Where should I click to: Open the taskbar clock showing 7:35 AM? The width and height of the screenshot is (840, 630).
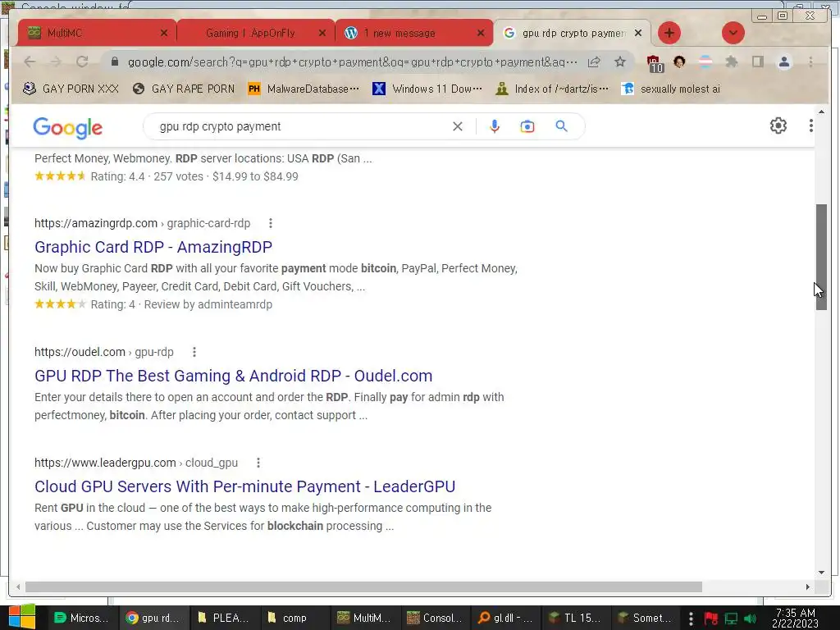coord(796,619)
